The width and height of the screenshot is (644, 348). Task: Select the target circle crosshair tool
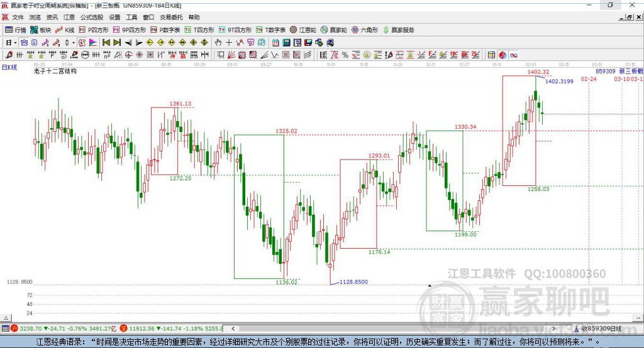(x=128, y=55)
